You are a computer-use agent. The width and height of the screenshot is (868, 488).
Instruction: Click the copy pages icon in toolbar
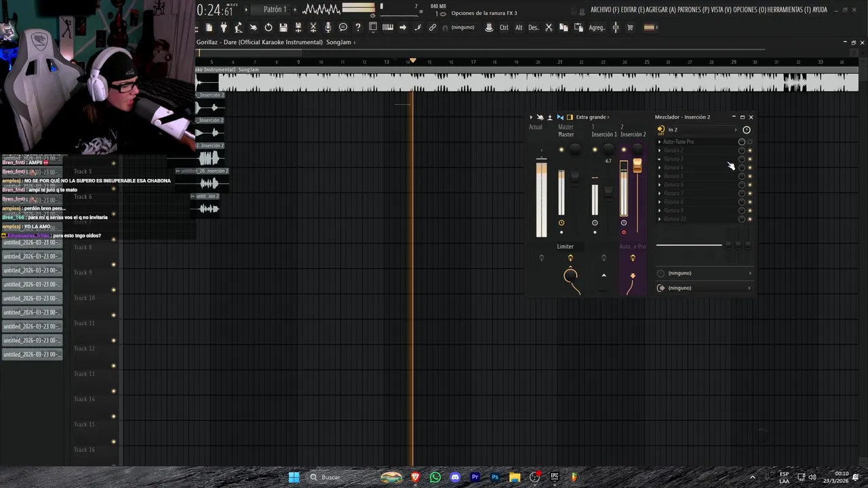coord(564,28)
